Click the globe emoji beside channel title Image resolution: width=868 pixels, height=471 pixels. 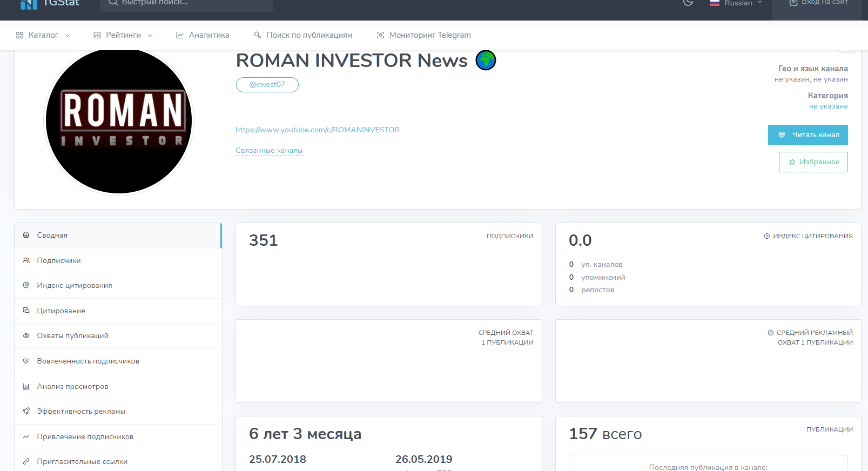[x=486, y=60]
